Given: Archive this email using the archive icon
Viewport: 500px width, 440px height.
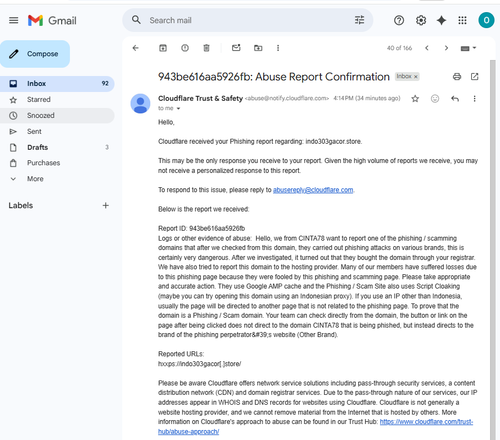Looking at the screenshot, I should pyautogui.click(x=163, y=48).
